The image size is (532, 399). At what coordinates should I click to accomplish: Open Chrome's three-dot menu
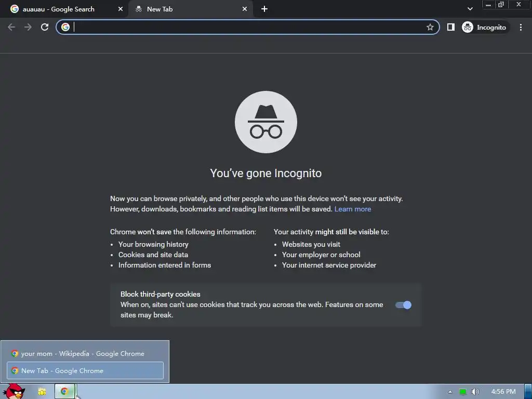tap(521, 27)
